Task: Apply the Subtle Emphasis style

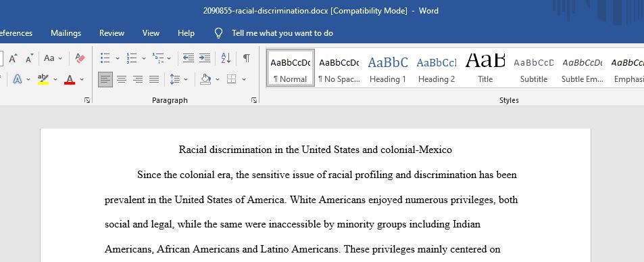Action: click(x=583, y=68)
